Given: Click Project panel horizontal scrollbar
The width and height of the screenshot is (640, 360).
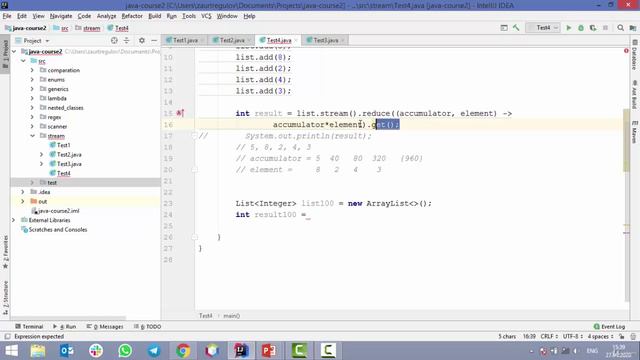Looking at the screenshot, I should (x=69, y=317).
